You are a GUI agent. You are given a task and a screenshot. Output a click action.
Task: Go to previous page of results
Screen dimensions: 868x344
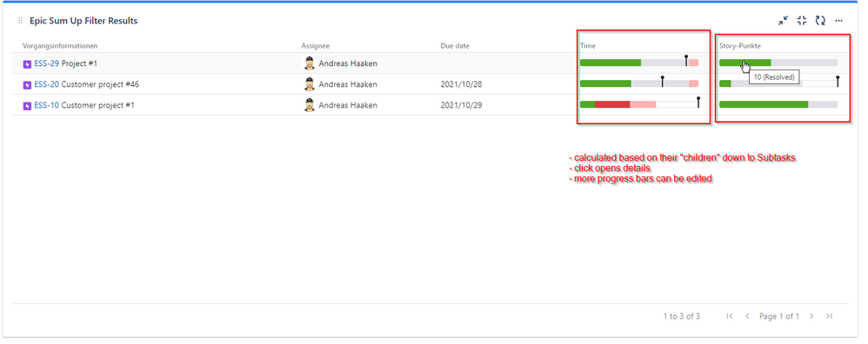tap(747, 316)
